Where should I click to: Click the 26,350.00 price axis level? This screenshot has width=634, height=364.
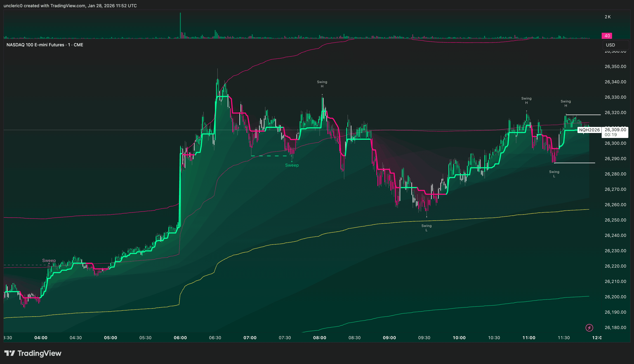[x=615, y=66]
